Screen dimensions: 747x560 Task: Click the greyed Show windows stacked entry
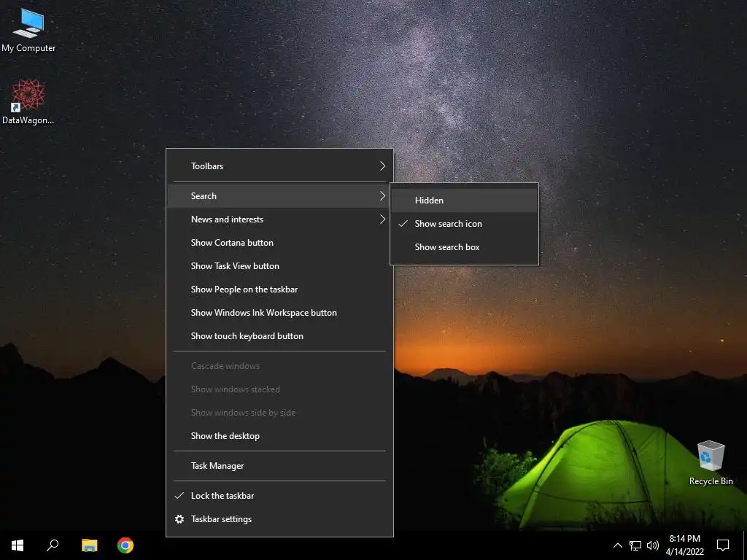click(279, 389)
